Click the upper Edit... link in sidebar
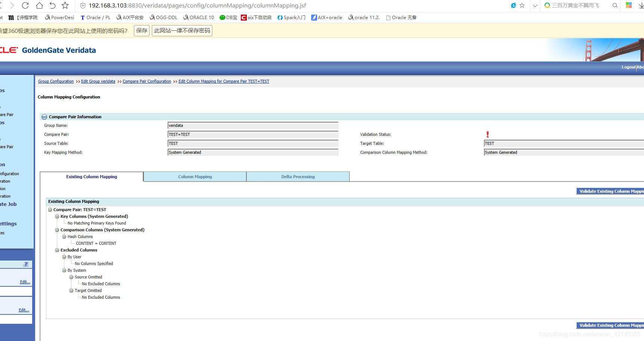644x341 pixels. pos(25,282)
